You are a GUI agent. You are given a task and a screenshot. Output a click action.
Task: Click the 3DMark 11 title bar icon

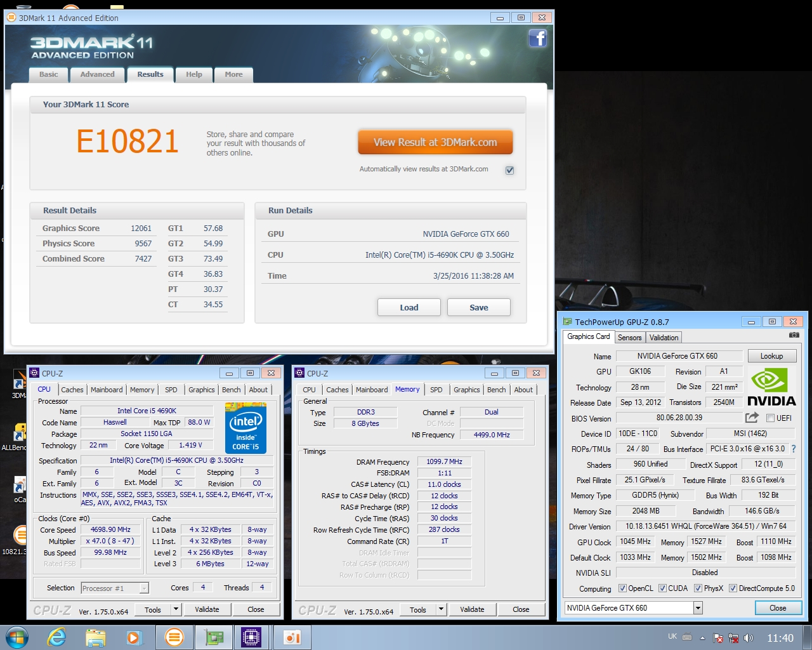click(x=11, y=18)
